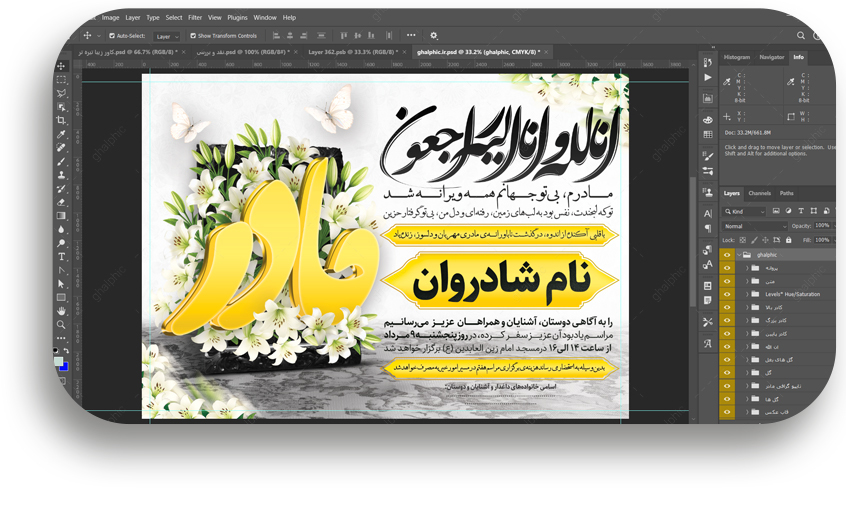Viewport: 846px width, 513px height.
Task: Activate the Hand tool
Action: click(61, 310)
